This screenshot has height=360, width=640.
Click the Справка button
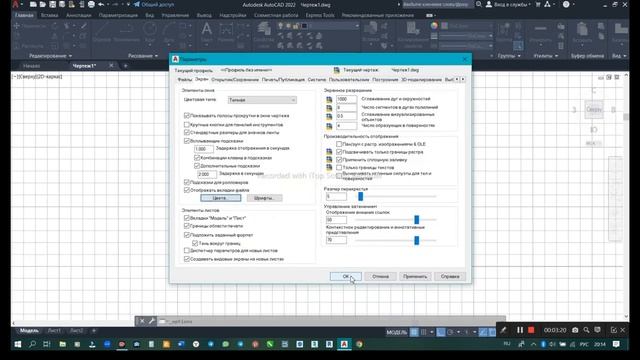coord(450,276)
